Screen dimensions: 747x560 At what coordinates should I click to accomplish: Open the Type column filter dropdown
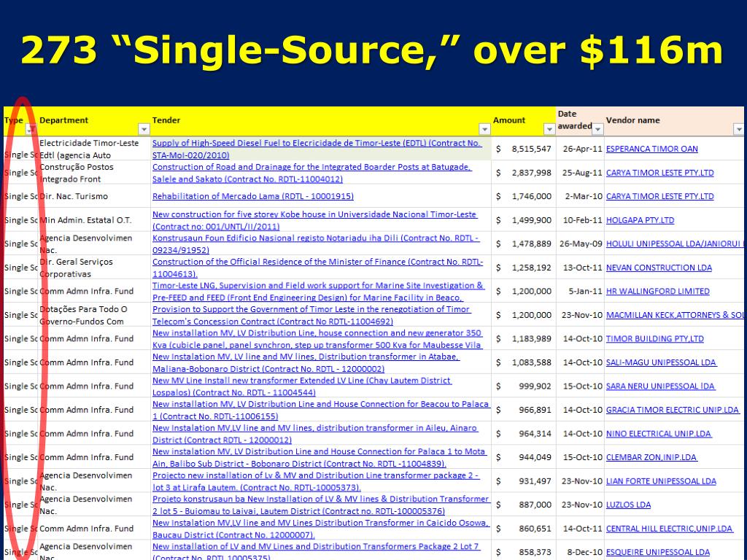click(31, 129)
